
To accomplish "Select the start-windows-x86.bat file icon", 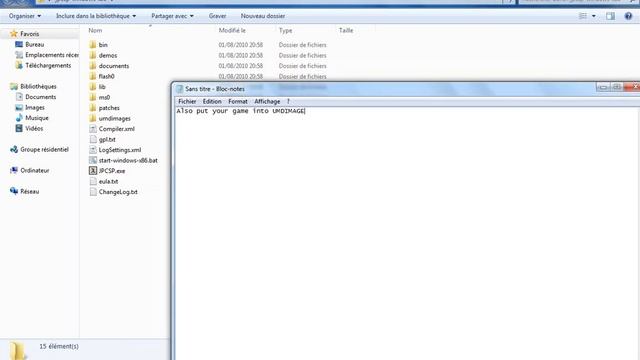I will click(x=93, y=160).
